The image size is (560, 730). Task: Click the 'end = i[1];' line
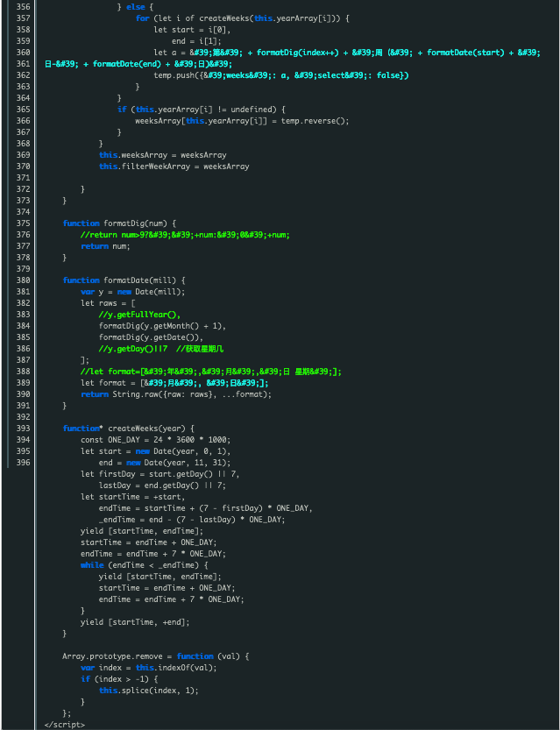click(x=195, y=41)
